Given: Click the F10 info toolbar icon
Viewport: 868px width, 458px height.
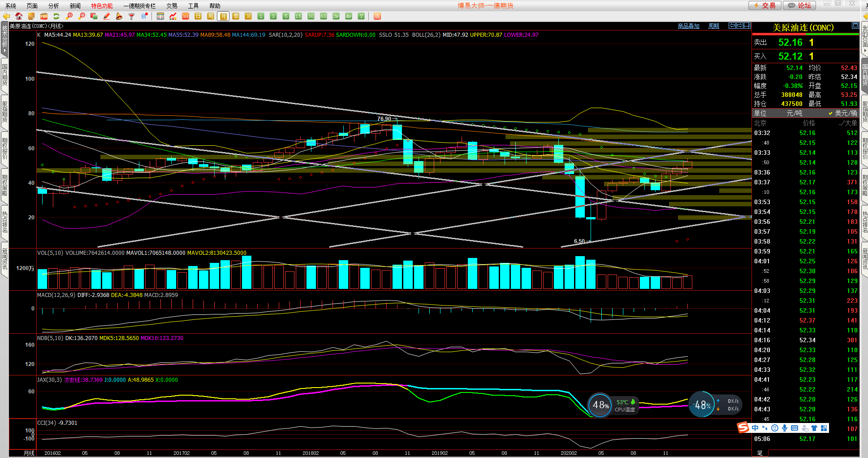Looking at the screenshot, I should (44, 16).
